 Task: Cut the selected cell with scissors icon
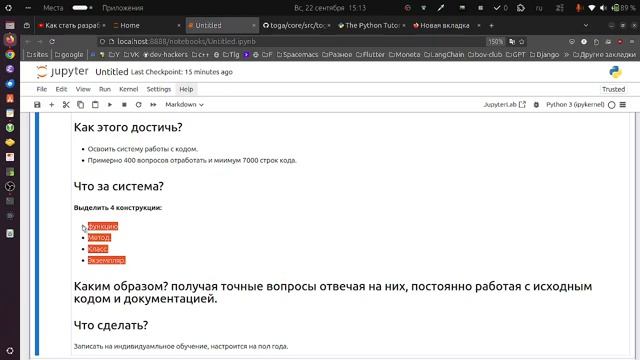(x=66, y=105)
